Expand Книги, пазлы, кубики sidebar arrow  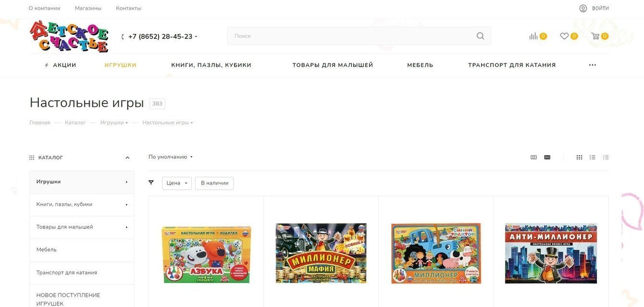pos(126,205)
